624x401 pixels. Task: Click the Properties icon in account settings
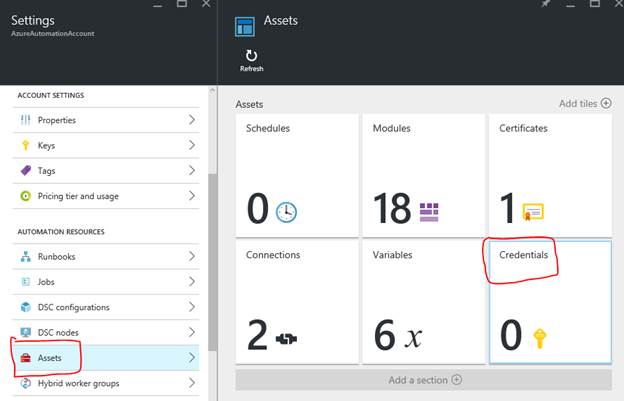click(26, 120)
